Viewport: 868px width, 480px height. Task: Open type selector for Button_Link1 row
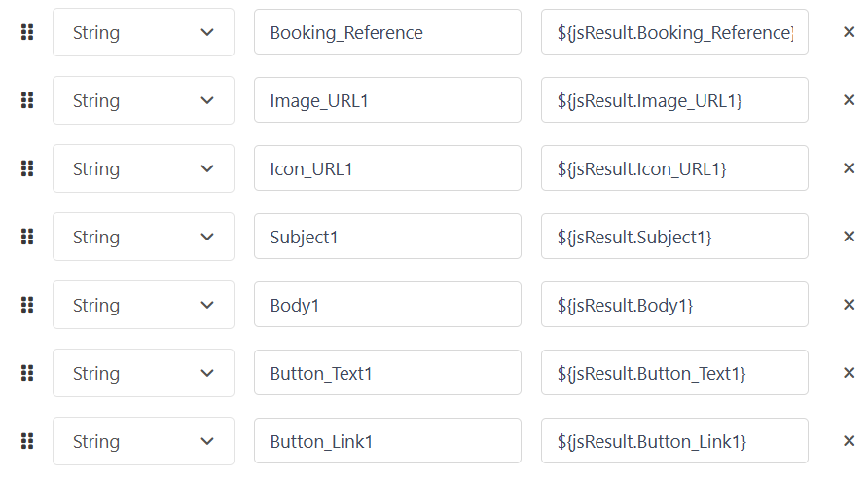143,441
